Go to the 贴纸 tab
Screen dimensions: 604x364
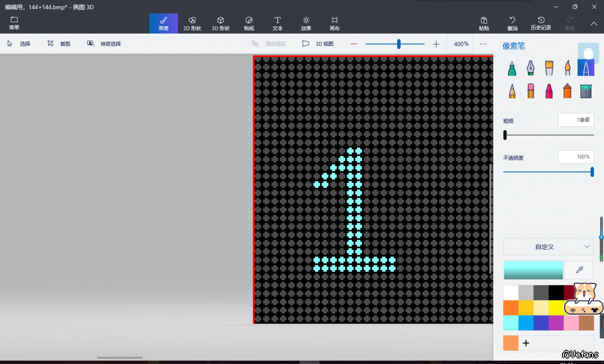click(249, 23)
